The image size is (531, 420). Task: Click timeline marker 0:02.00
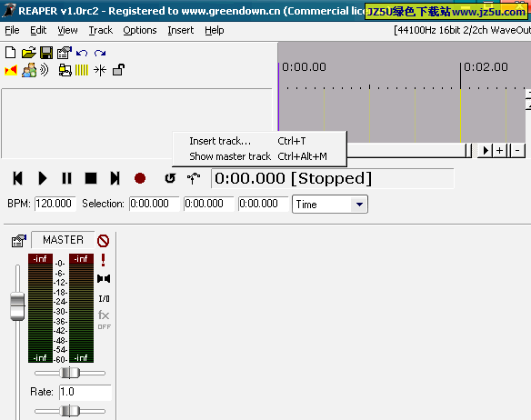click(x=486, y=67)
